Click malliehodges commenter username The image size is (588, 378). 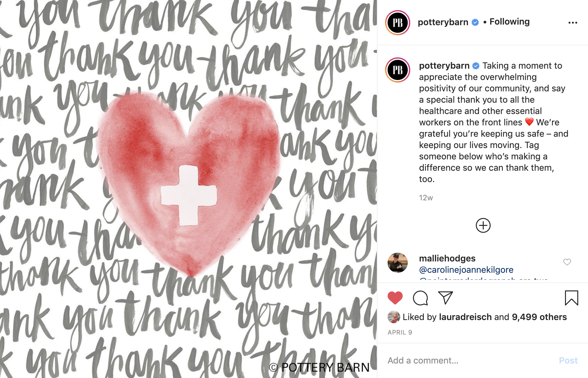447,259
